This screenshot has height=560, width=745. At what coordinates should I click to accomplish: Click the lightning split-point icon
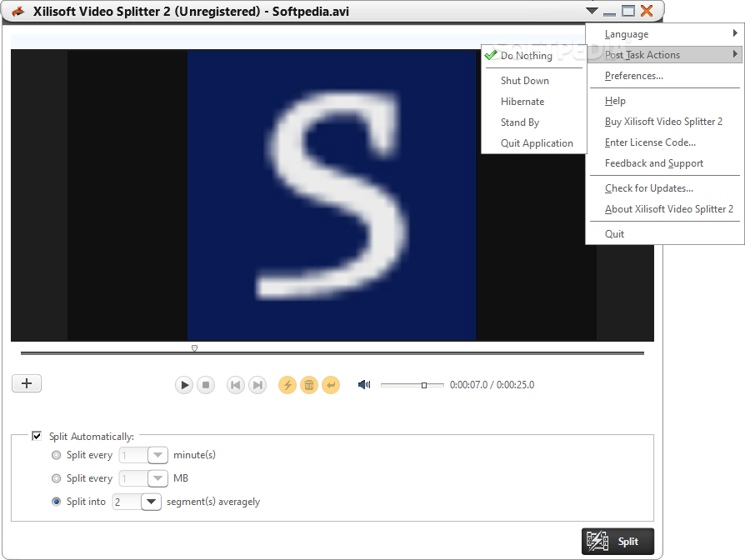(287, 385)
